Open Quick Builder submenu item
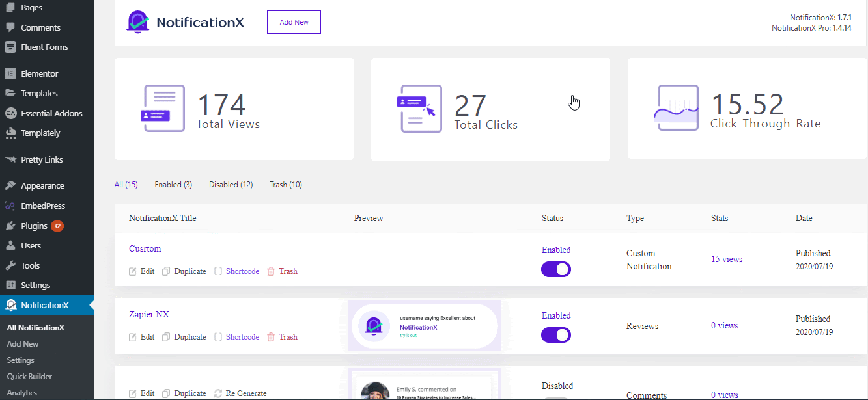Viewport: 868px width, 400px height. [29, 377]
